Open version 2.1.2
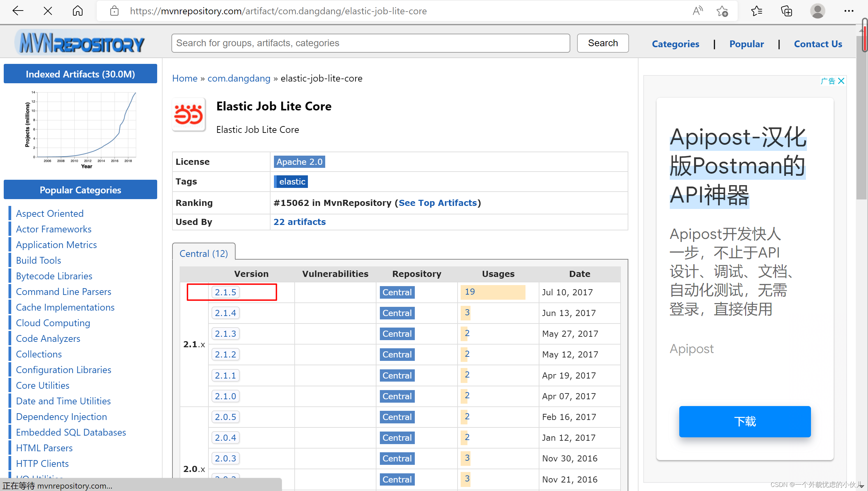868x491 pixels. coord(225,354)
